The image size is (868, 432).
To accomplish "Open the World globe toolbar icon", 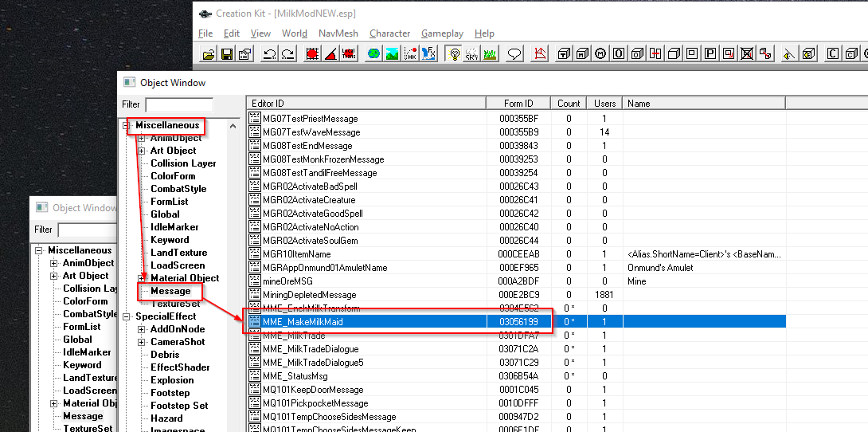I will [373, 54].
